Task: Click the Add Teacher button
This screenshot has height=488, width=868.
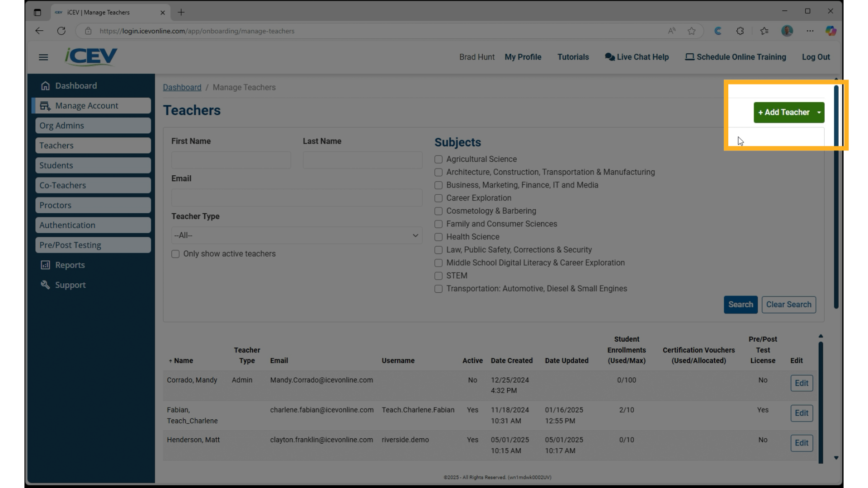Action: click(784, 113)
